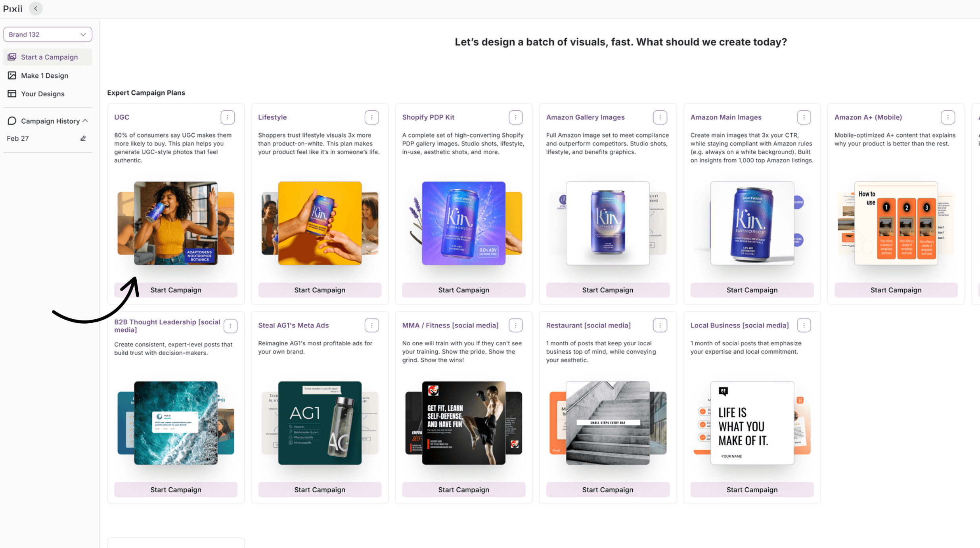Click the Lifestyle card preview image

pos(320,223)
